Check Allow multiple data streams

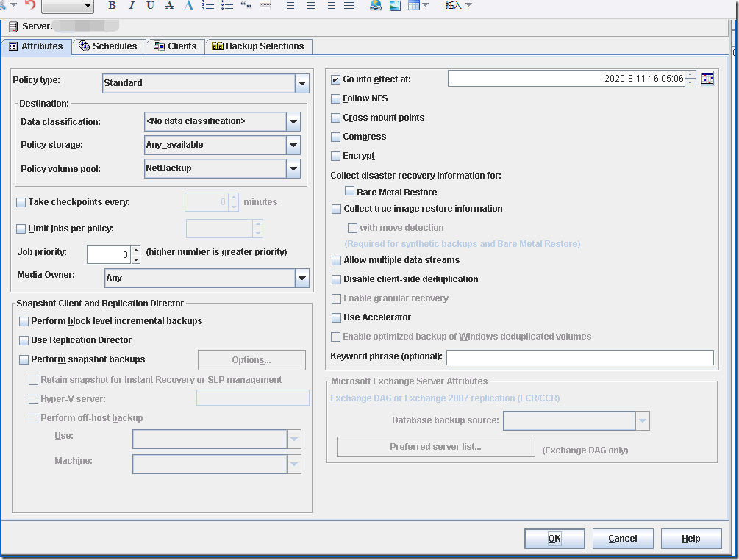click(337, 260)
